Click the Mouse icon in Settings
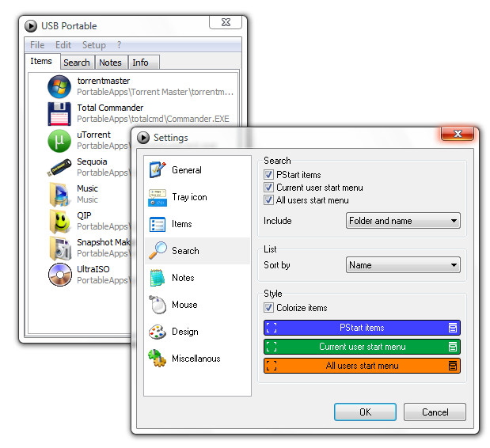The width and height of the screenshot is (490, 448). click(158, 305)
